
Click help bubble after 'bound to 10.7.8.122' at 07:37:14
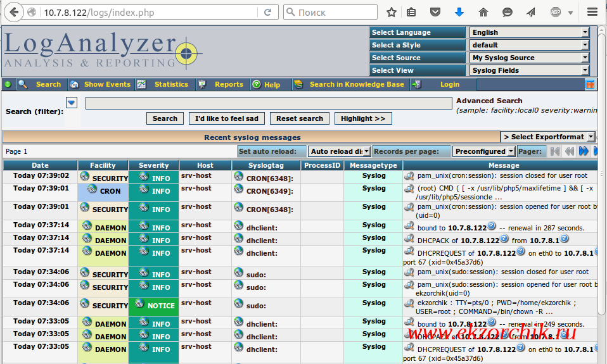pyautogui.click(x=491, y=225)
